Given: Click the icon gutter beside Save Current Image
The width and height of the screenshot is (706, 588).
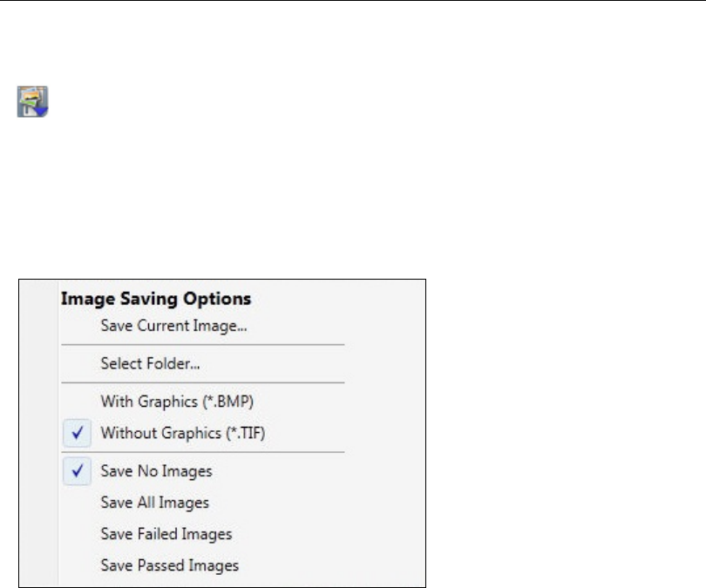Looking at the screenshot, I should [78, 327].
